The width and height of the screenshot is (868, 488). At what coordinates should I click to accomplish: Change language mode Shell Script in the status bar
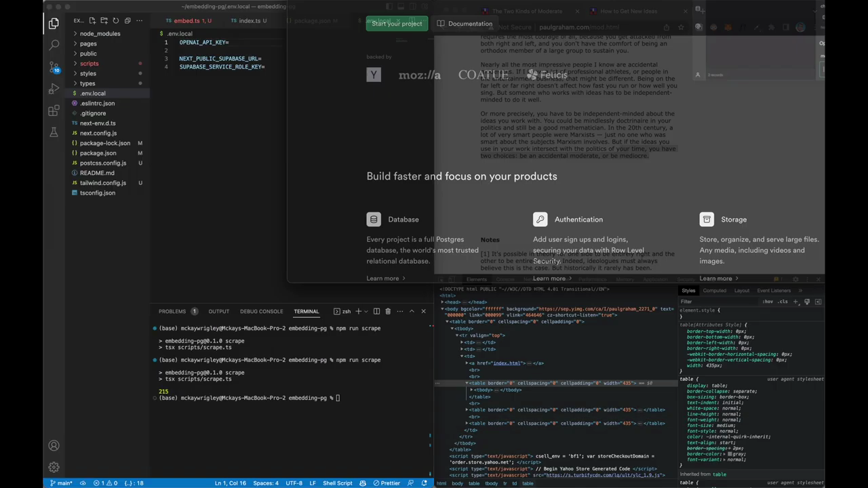(x=337, y=483)
